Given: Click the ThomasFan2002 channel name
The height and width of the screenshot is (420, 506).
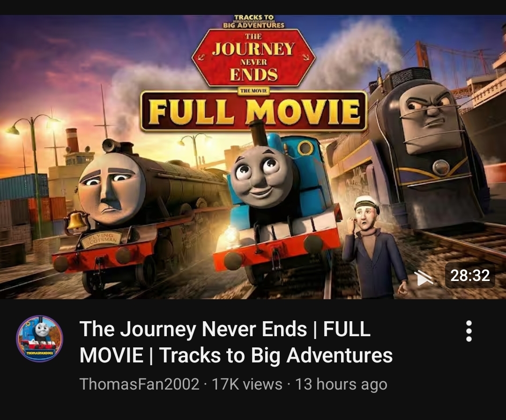Looking at the screenshot, I should [140, 384].
